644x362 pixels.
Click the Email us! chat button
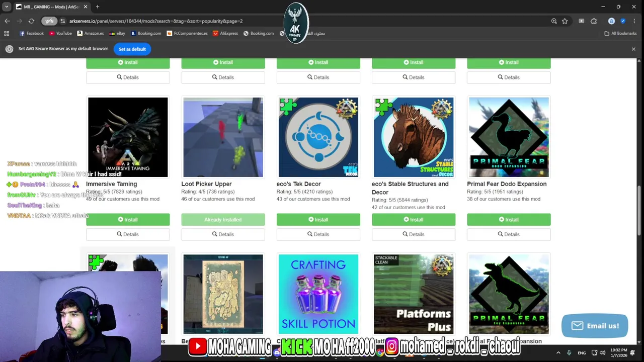coord(595,326)
